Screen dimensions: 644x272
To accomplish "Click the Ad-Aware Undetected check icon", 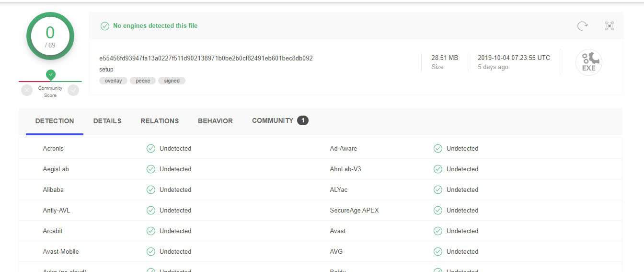I will click(x=438, y=148).
